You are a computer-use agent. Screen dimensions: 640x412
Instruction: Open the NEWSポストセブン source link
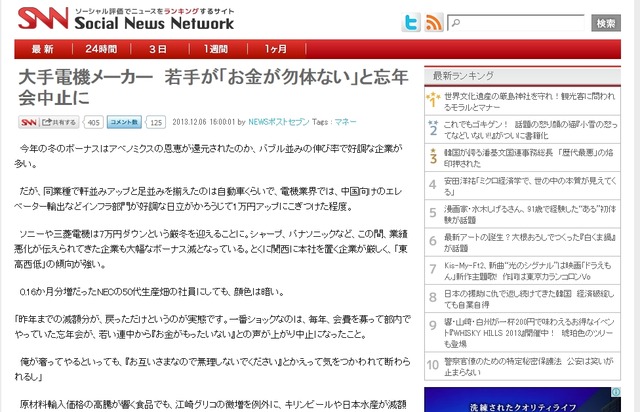pyautogui.click(x=279, y=122)
